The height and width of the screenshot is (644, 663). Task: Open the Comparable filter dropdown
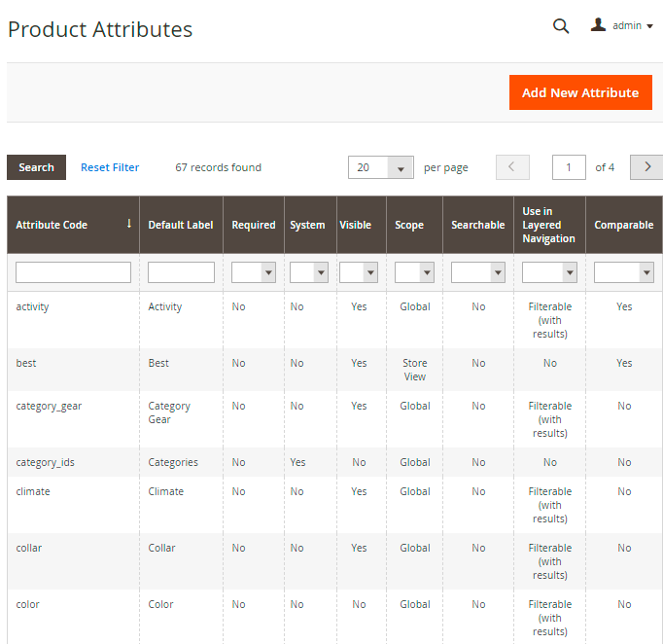click(x=624, y=273)
